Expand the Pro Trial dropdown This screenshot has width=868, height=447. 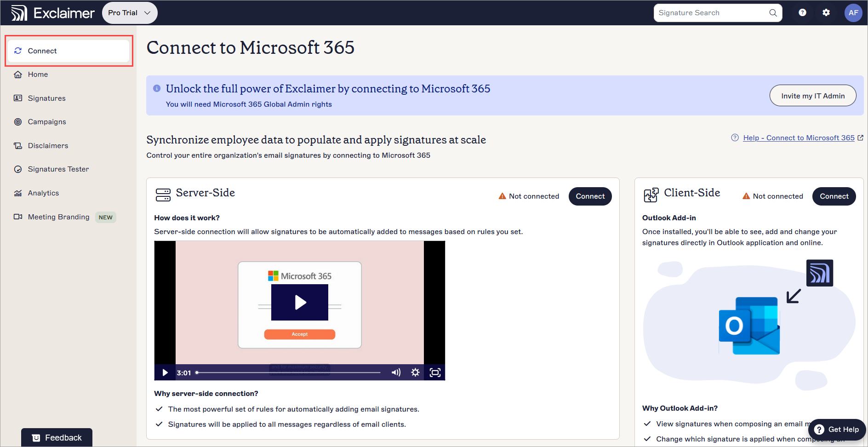click(130, 13)
